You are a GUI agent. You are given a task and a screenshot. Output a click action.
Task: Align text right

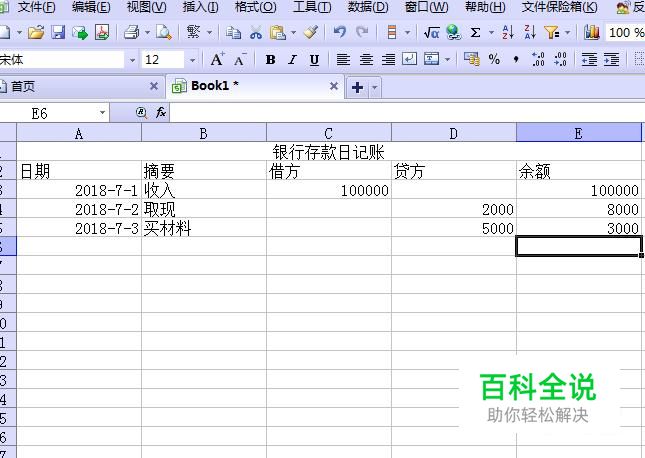coord(388,60)
